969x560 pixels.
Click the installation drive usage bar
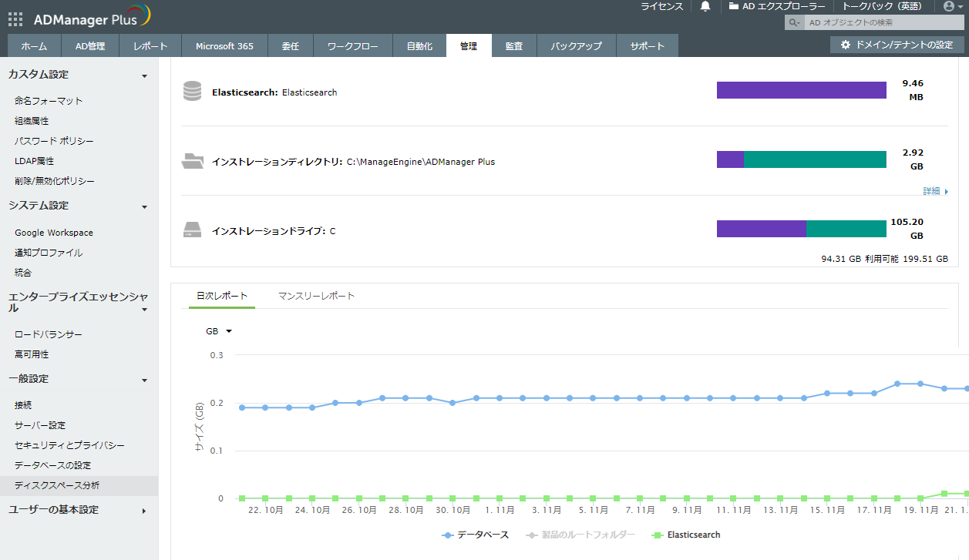(801, 229)
